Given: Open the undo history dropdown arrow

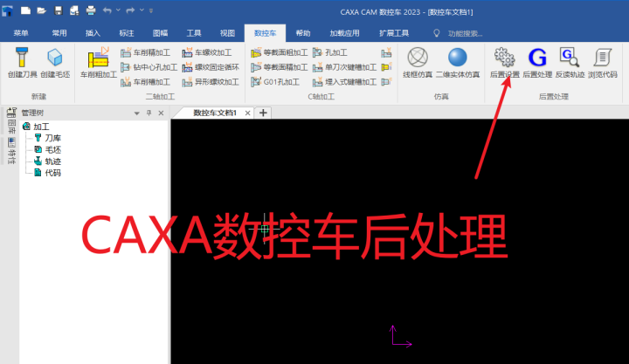Looking at the screenshot, I should (x=118, y=10).
